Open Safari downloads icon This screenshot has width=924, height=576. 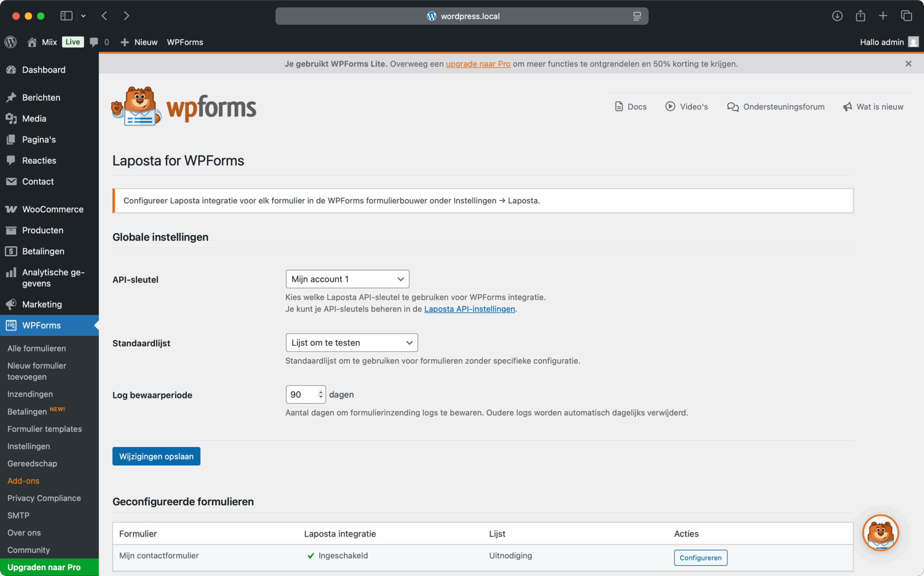pos(837,16)
